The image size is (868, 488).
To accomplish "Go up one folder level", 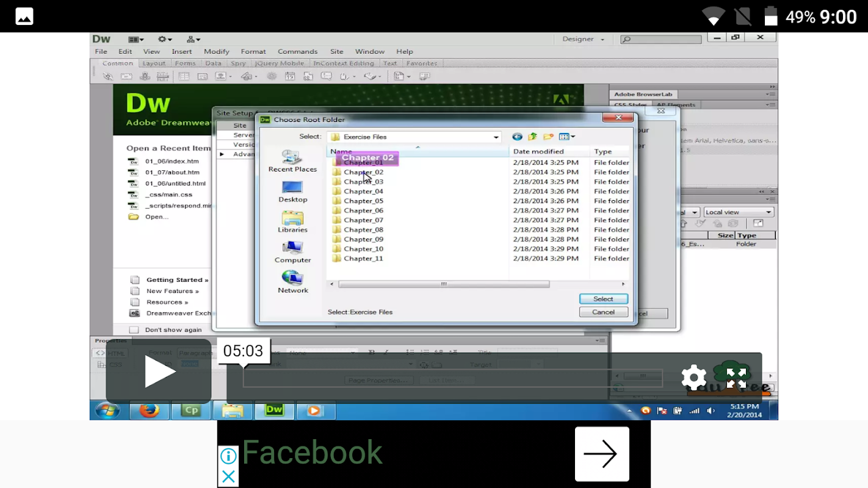I will [x=532, y=137].
